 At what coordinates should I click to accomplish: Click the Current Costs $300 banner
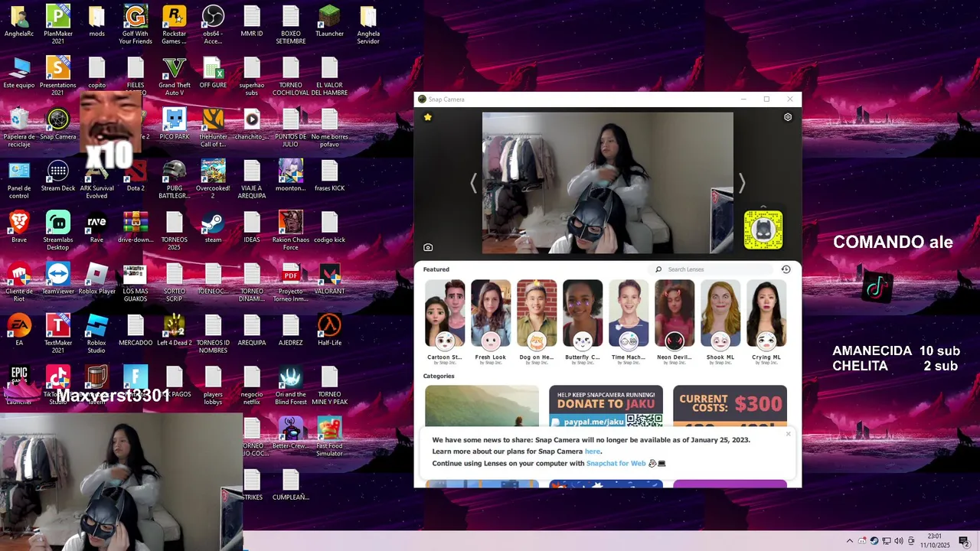(730, 406)
